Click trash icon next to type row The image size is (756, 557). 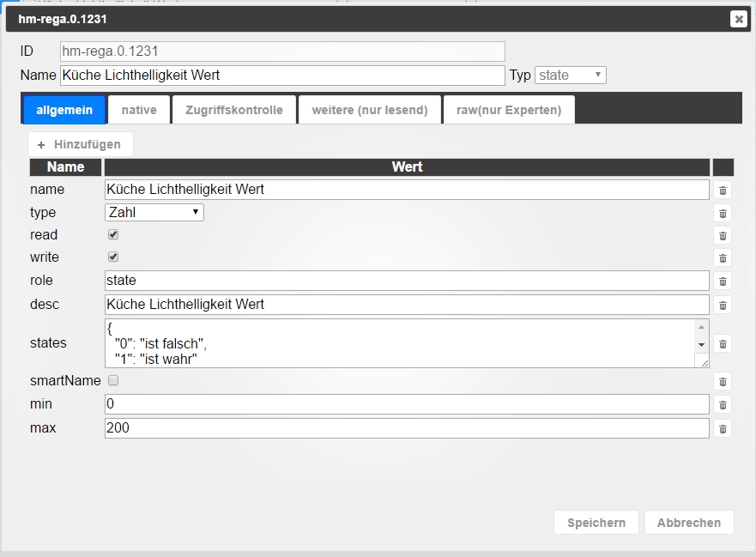pos(723,213)
